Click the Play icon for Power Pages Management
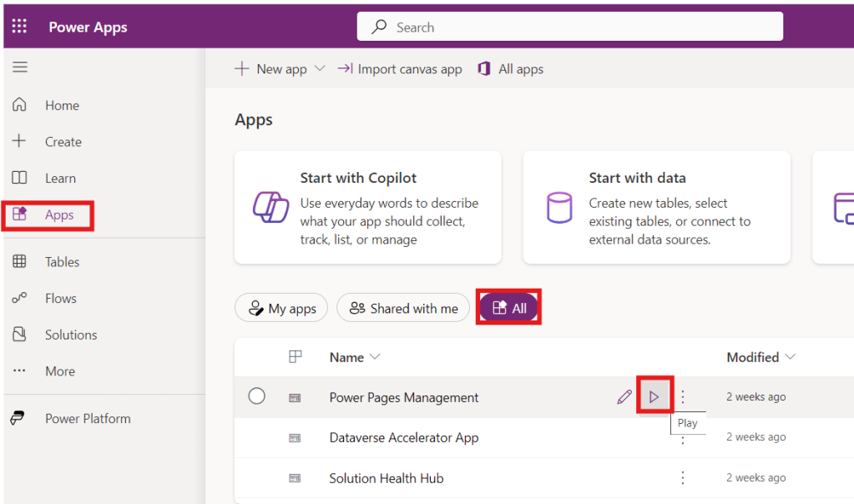 pos(654,397)
